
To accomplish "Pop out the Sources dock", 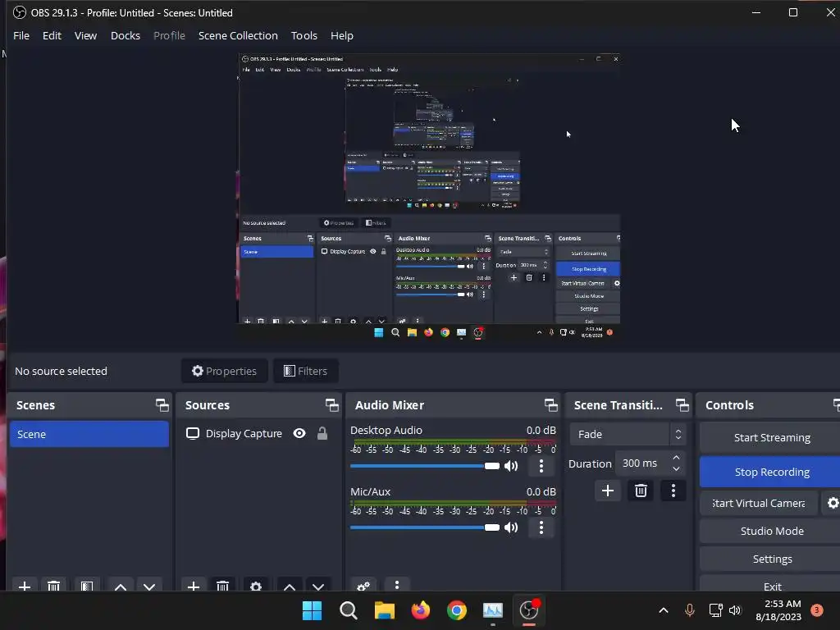I will 331,405.
